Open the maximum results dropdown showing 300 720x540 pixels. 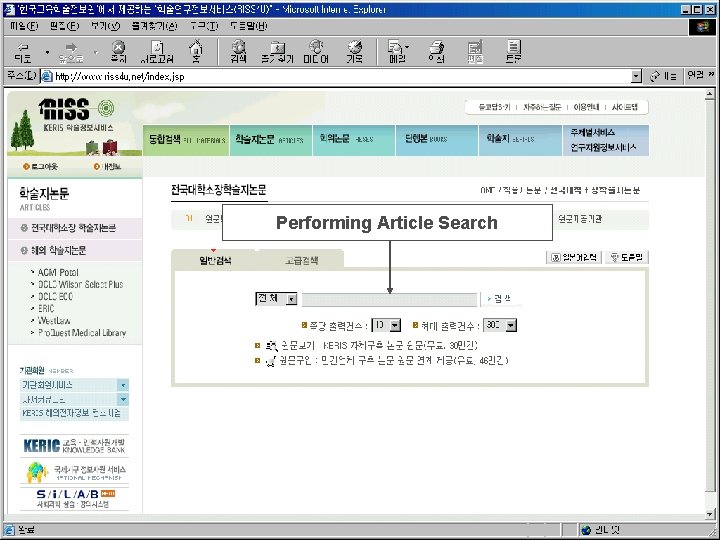click(500, 325)
